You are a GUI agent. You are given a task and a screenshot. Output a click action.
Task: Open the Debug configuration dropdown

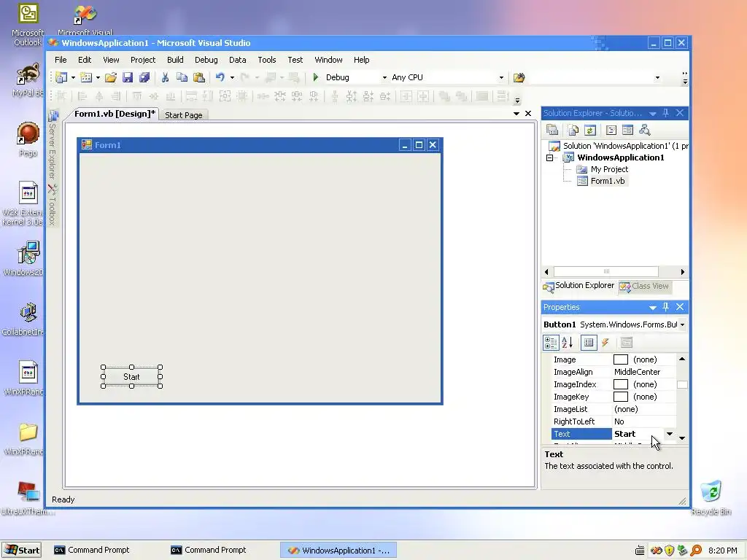pos(384,77)
